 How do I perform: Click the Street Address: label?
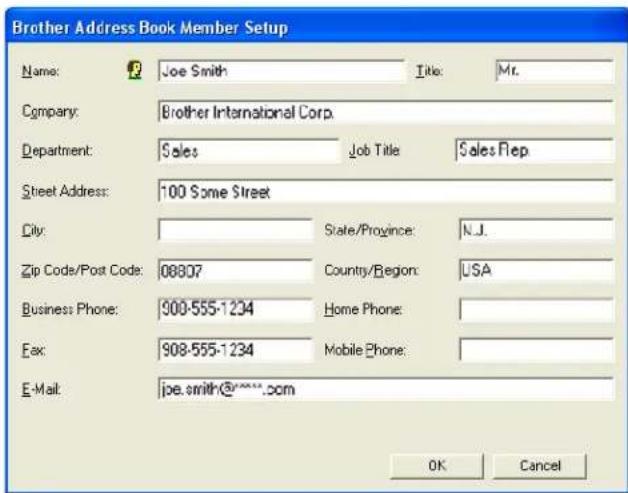(x=65, y=191)
